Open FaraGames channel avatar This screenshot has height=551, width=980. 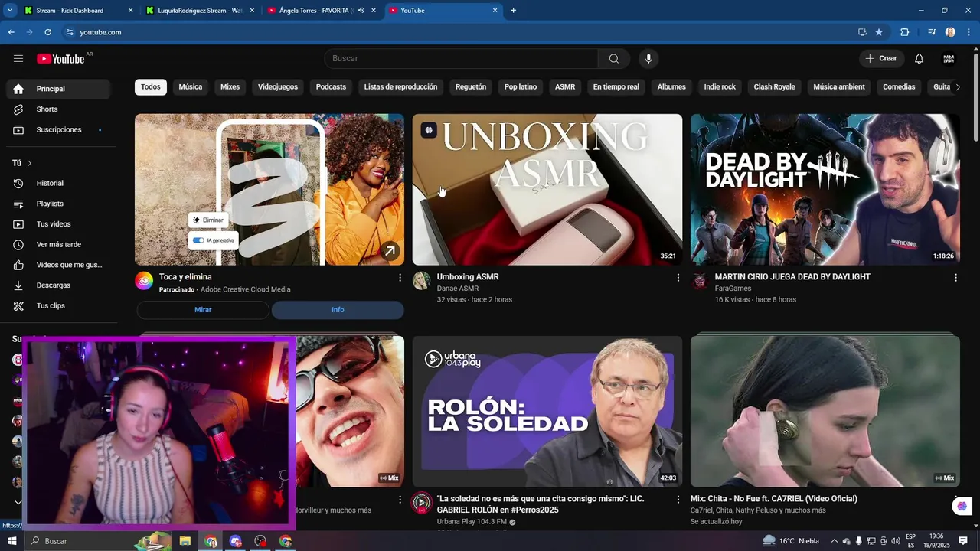point(700,281)
